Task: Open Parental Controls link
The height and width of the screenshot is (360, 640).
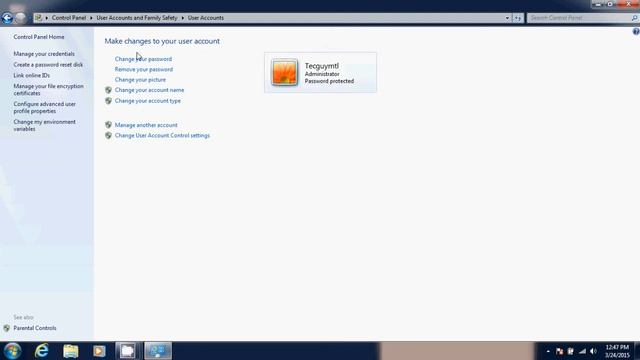Action: (35, 328)
